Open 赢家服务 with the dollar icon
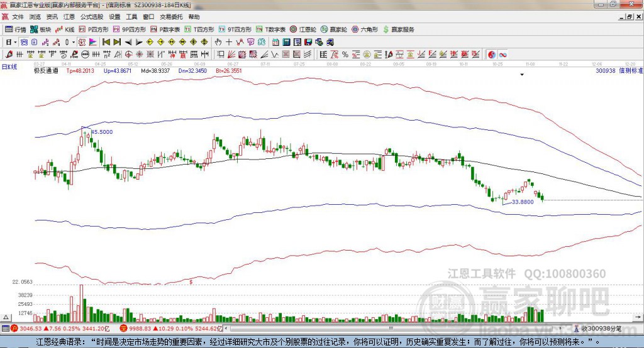This screenshot has width=644, height=348. click(398, 30)
